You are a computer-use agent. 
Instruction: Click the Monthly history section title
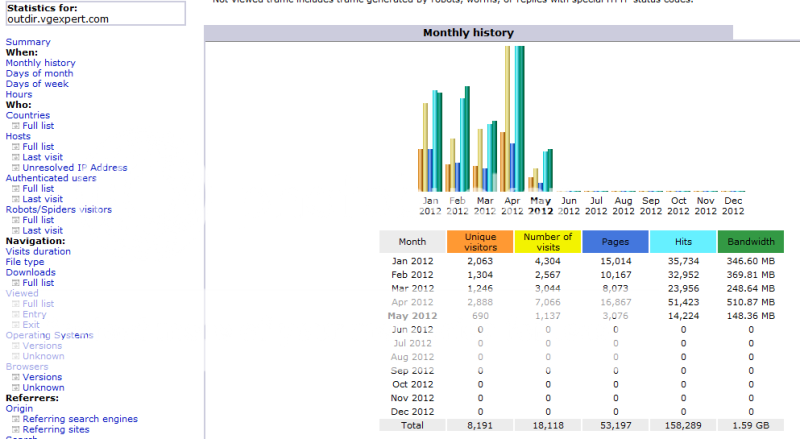click(x=468, y=33)
